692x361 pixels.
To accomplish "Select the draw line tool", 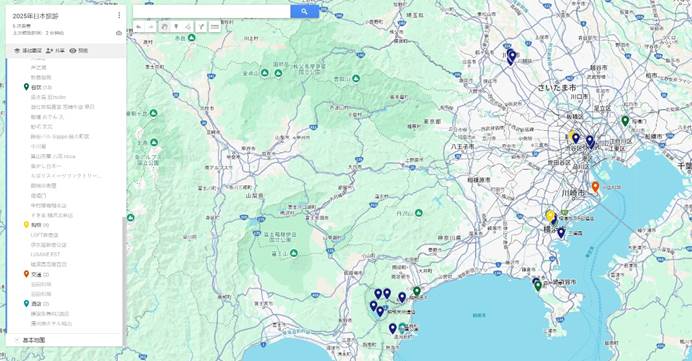I will coord(188,27).
